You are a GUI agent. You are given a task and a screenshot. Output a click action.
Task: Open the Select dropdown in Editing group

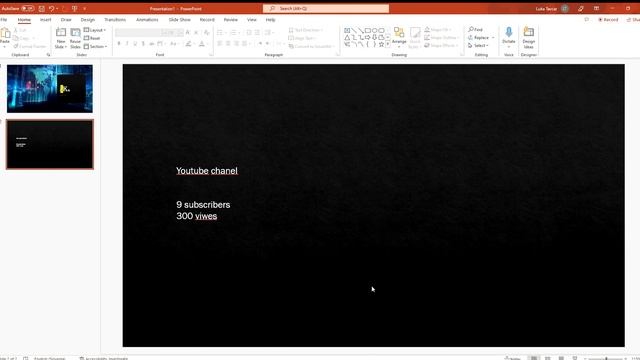pyautogui.click(x=478, y=45)
